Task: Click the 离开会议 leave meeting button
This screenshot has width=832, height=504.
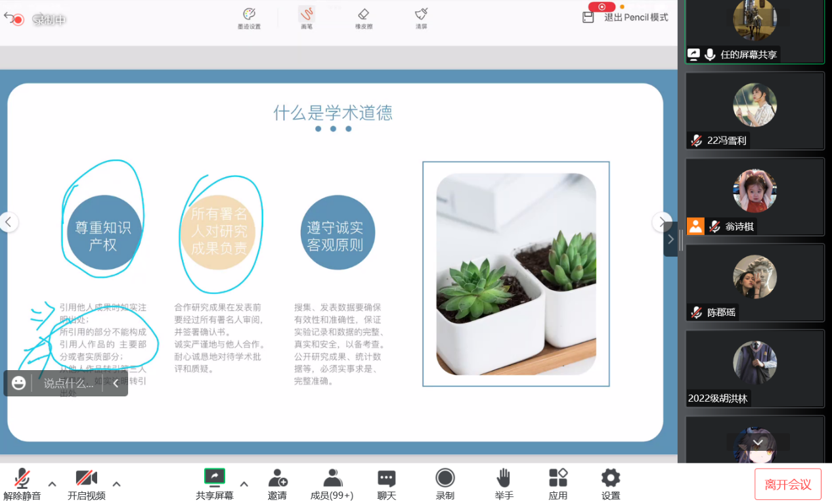Action: point(787,484)
